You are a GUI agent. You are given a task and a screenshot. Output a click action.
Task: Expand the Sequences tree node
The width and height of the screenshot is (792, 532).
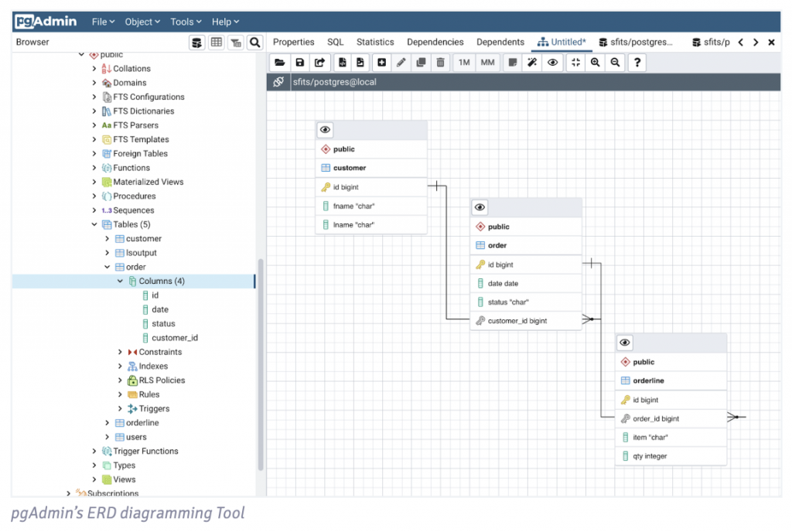pyautogui.click(x=94, y=210)
